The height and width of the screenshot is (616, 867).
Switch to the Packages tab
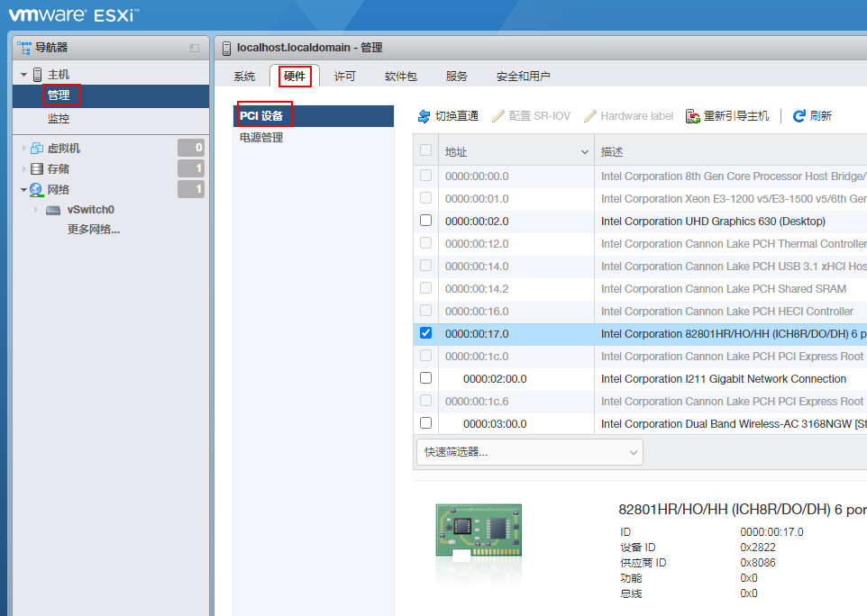(x=400, y=77)
